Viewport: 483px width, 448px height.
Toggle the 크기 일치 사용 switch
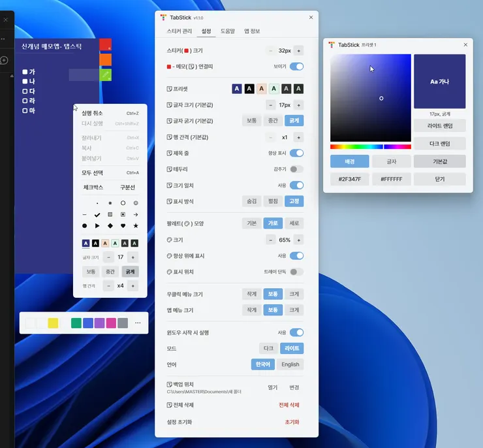pos(296,185)
